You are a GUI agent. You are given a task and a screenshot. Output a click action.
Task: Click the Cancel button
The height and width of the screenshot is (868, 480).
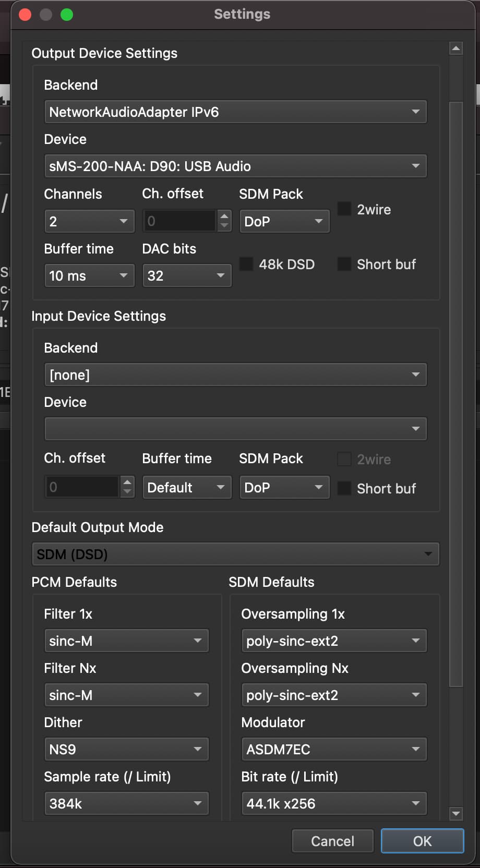point(333,841)
